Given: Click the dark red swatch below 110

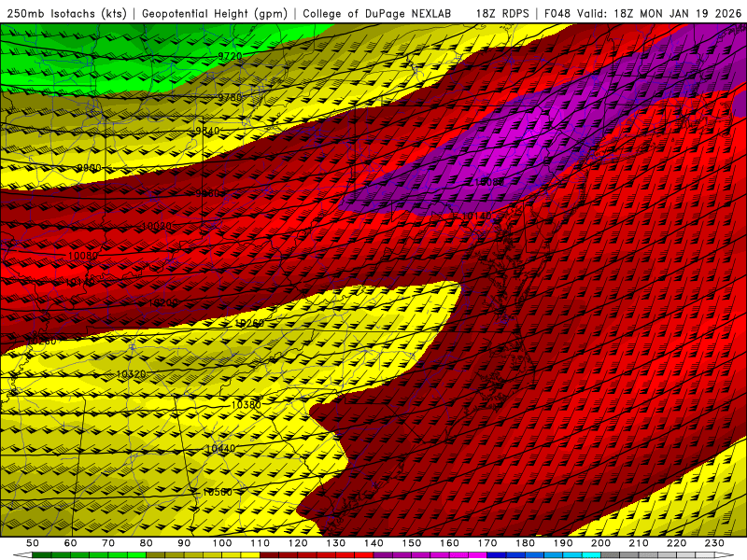Looking at the screenshot, I should (269, 555).
